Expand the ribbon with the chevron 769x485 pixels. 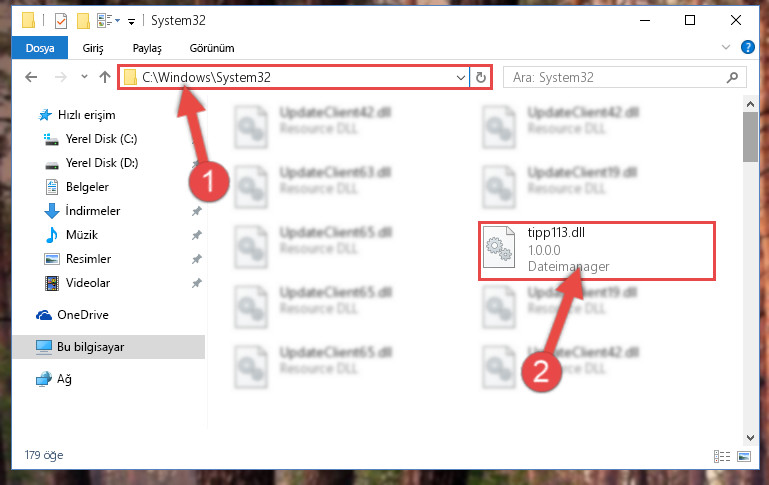[x=726, y=48]
